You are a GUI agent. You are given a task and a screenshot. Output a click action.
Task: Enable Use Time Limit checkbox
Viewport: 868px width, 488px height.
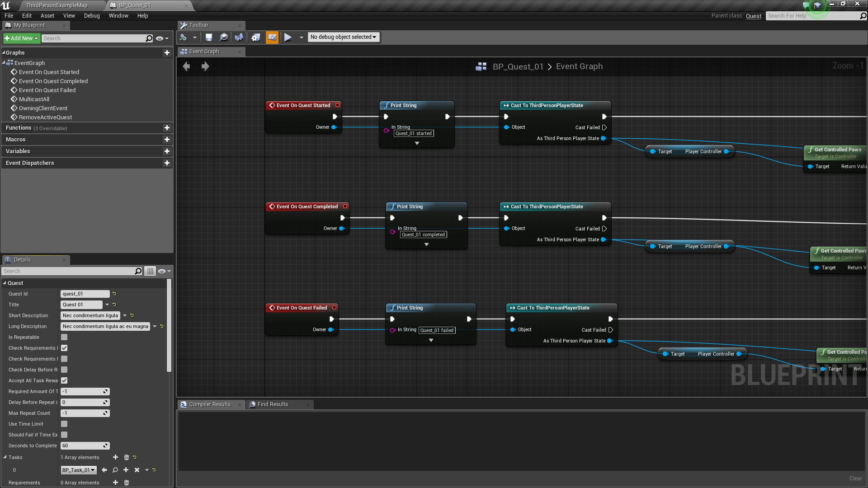point(64,424)
